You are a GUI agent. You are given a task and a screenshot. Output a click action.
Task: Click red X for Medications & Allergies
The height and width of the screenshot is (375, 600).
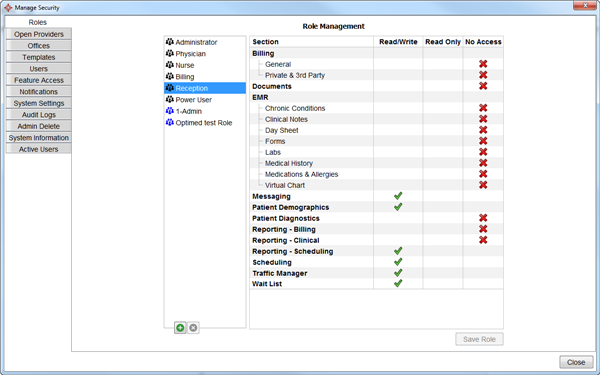click(483, 174)
